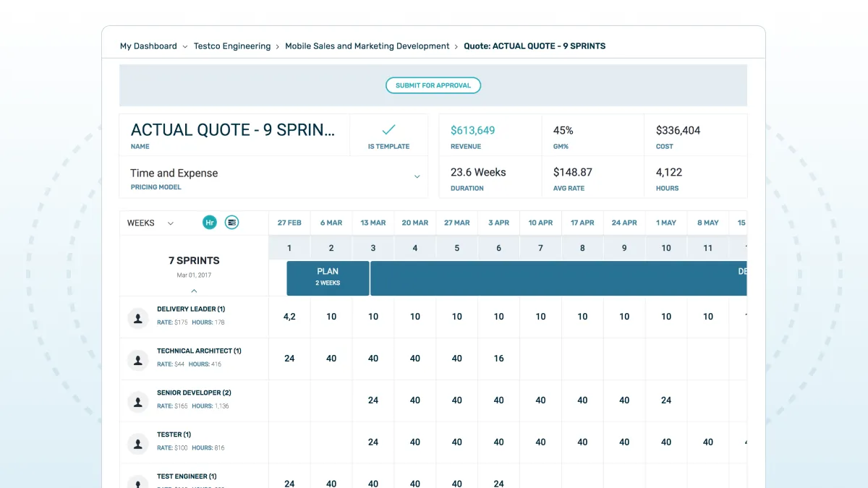The width and height of the screenshot is (868, 488).
Task: Open the My Dashboard breadcrumb dropdown
Action: click(185, 46)
